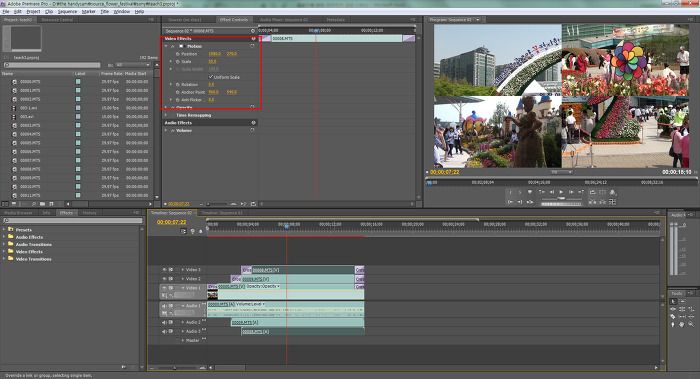
Task: Expand Audio Effects folder
Action: (4, 237)
